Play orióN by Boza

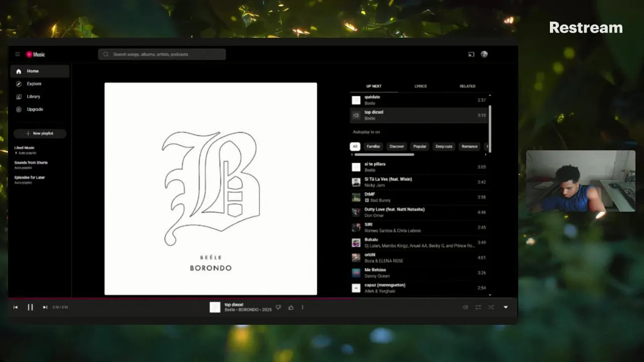[x=418, y=257]
